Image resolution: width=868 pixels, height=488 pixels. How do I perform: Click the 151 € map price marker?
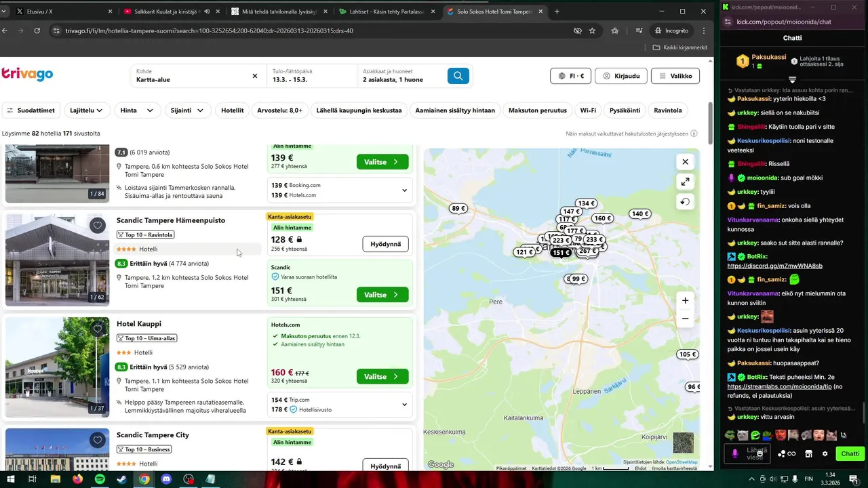pos(560,252)
